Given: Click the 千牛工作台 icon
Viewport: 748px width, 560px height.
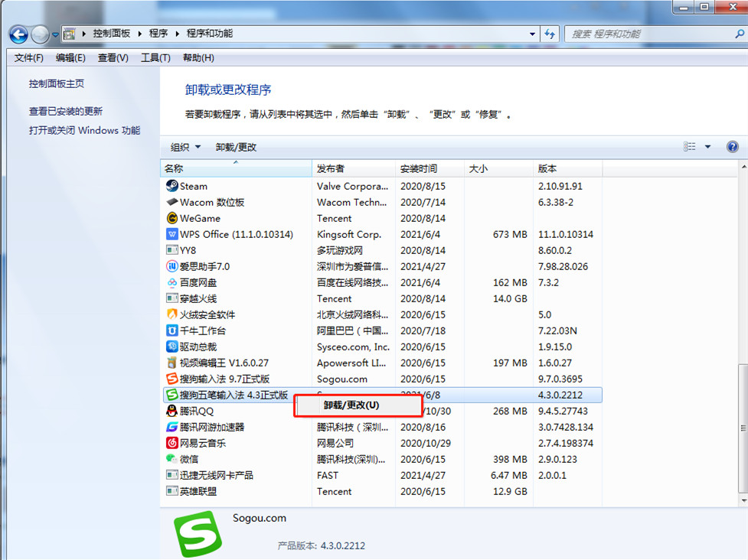Looking at the screenshot, I should pyautogui.click(x=171, y=330).
